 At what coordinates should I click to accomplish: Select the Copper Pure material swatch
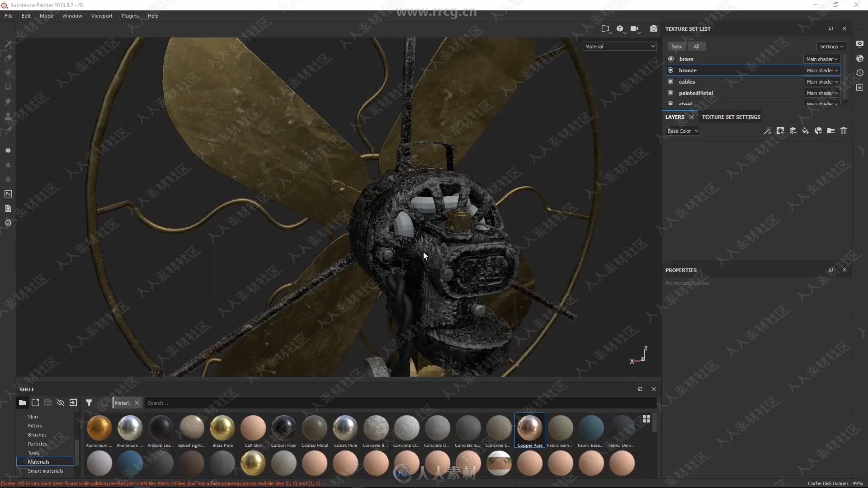click(530, 428)
